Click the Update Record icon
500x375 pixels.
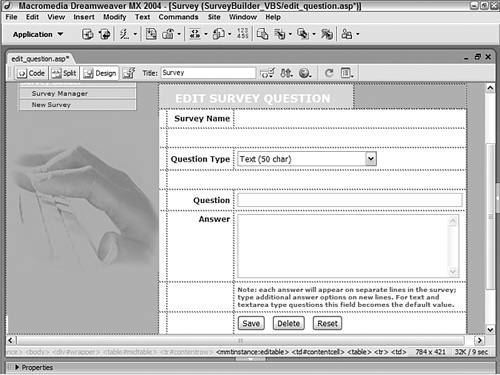click(x=303, y=34)
